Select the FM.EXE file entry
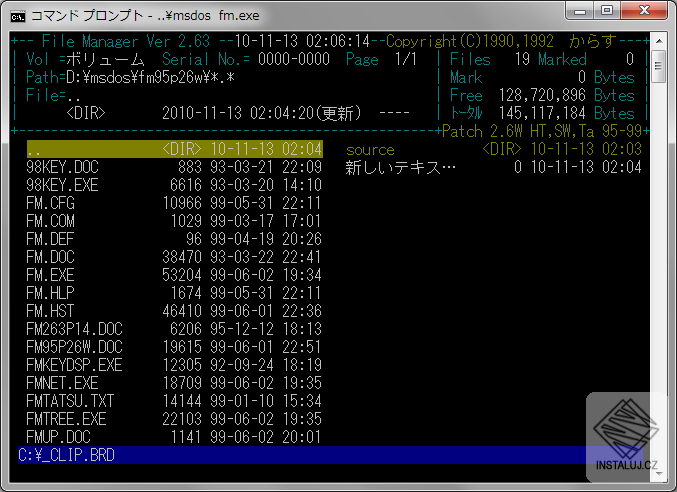 pos(174,275)
